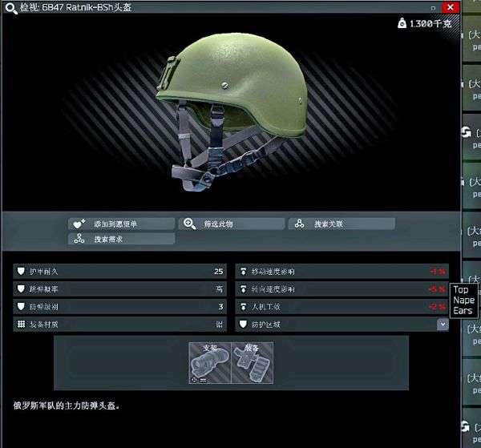Click the magnifier icon on 筛选此物

tap(189, 224)
